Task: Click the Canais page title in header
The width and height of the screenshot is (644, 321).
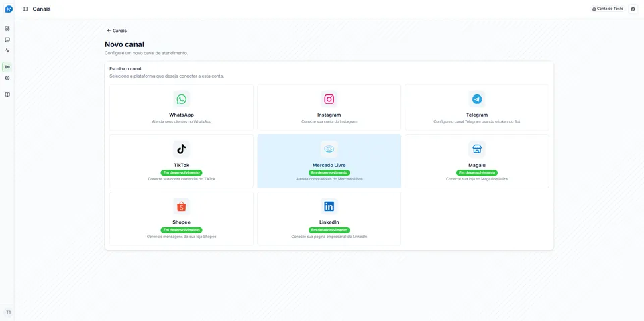Action: point(42,9)
